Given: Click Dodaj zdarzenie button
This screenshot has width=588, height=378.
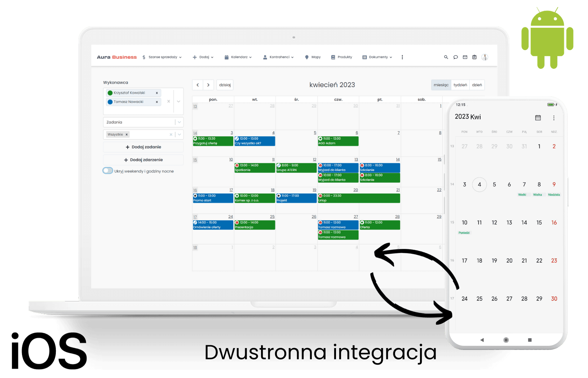Looking at the screenshot, I should tap(143, 160).
